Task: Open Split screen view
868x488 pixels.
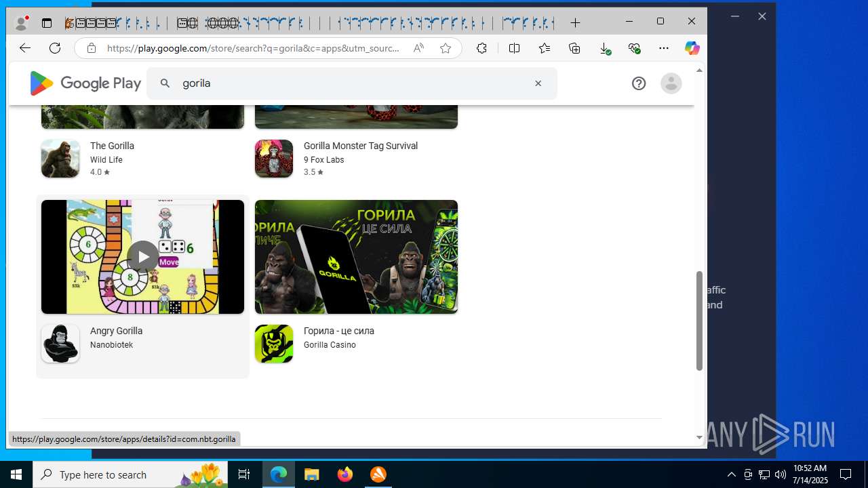Action: pyautogui.click(x=514, y=48)
